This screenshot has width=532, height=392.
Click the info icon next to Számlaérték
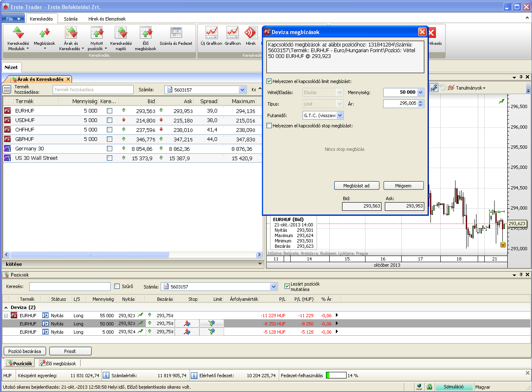coord(106,375)
